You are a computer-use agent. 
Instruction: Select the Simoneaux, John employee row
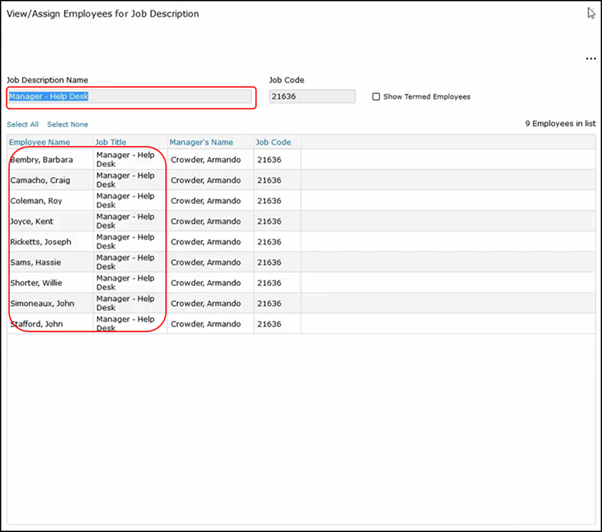41,303
